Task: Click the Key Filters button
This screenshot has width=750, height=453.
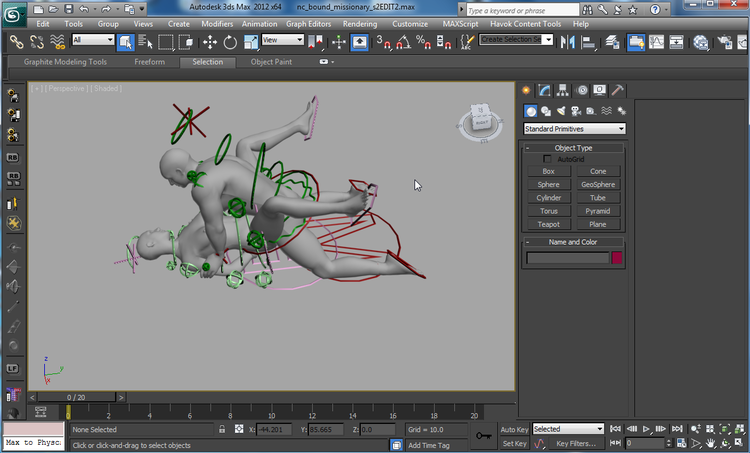Action: click(x=575, y=443)
